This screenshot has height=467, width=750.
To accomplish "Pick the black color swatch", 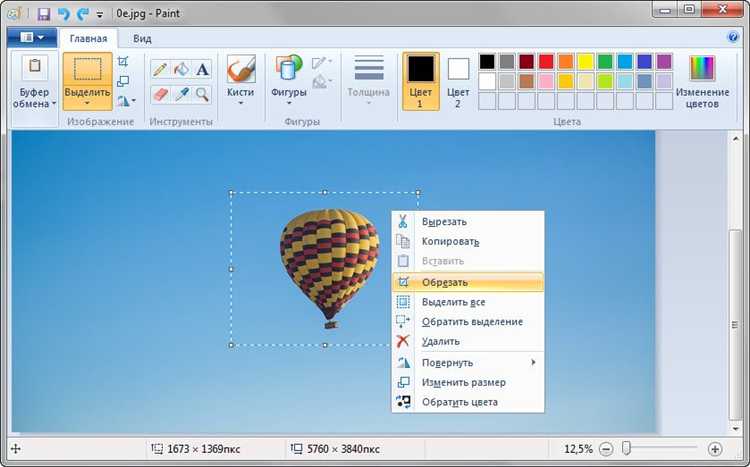I will click(x=487, y=62).
